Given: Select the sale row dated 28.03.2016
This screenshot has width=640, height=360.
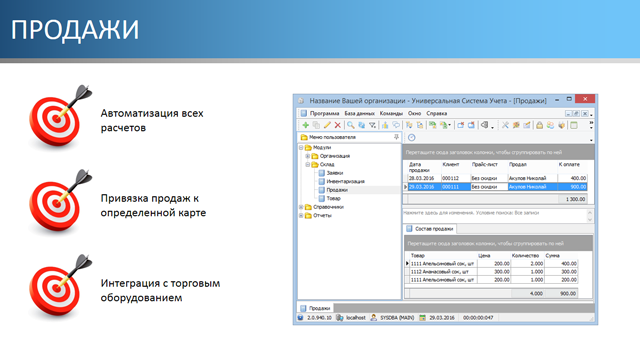Looking at the screenshot, I should click(x=497, y=178).
